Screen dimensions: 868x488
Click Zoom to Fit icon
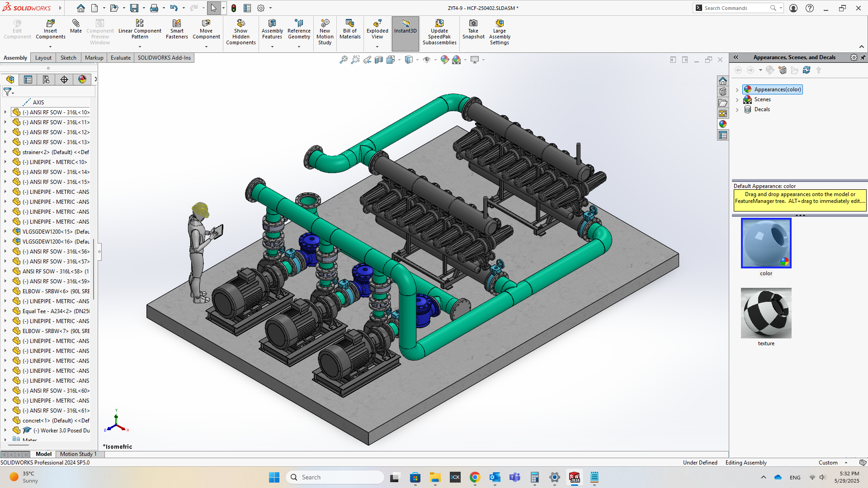tap(344, 60)
